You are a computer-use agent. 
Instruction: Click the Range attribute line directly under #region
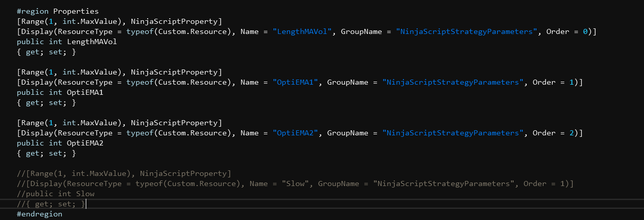pos(119,21)
